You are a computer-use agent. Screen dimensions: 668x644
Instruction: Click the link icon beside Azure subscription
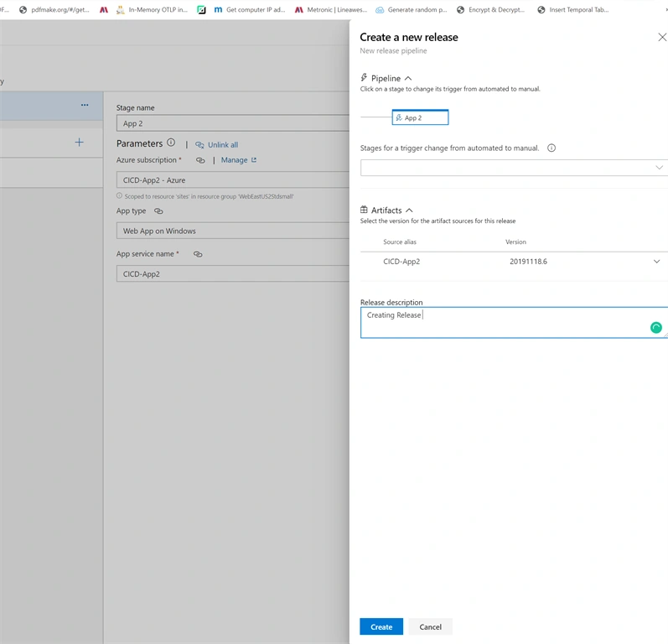(x=200, y=160)
